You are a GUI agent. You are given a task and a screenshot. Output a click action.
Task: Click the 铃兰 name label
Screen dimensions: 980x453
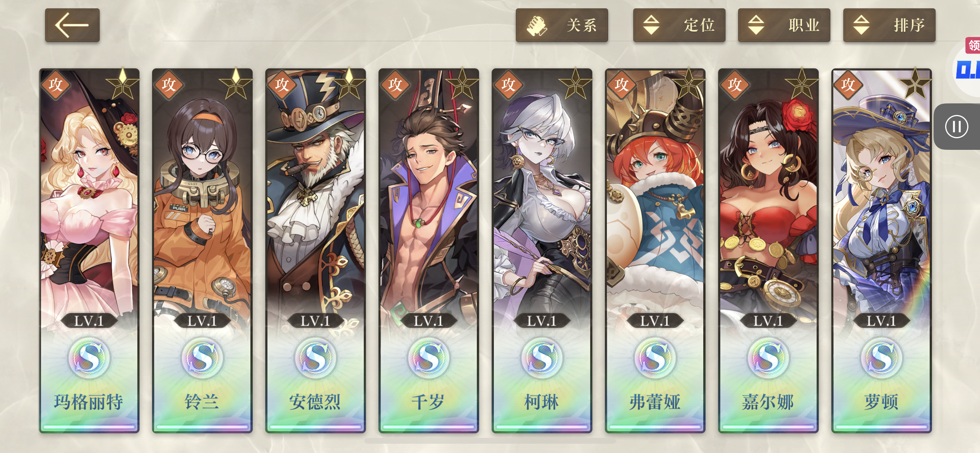point(202,402)
